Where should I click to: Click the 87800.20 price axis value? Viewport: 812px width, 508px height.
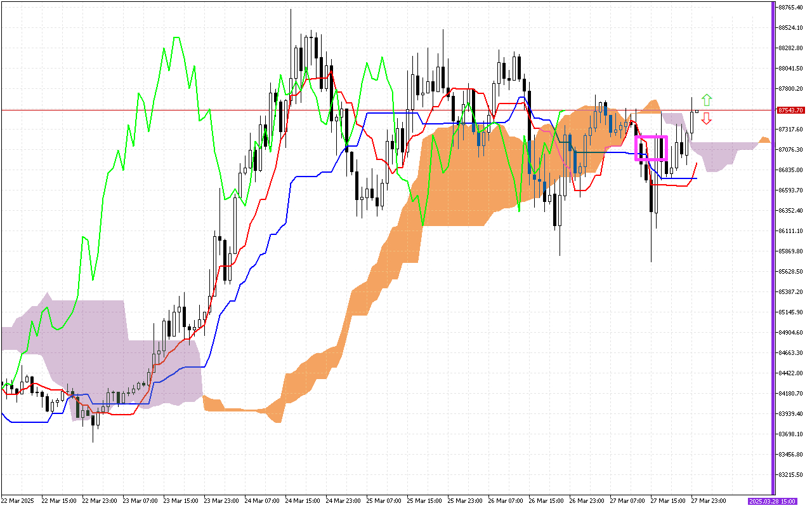(x=790, y=89)
